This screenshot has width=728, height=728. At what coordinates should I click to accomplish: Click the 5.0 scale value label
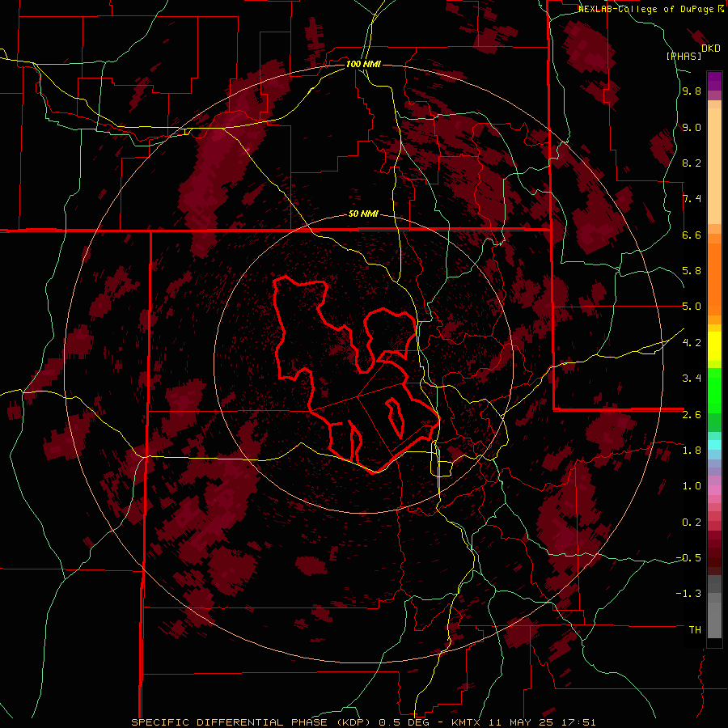click(x=692, y=307)
